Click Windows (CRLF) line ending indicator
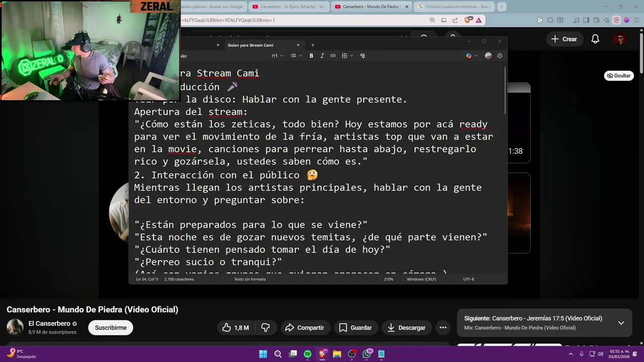 point(422,279)
